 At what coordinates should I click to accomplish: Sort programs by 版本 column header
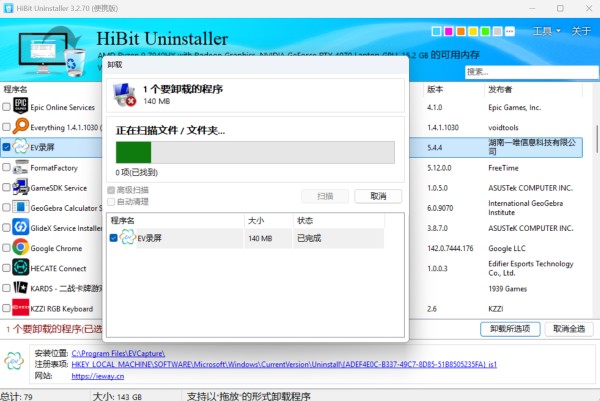tap(436, 89)
